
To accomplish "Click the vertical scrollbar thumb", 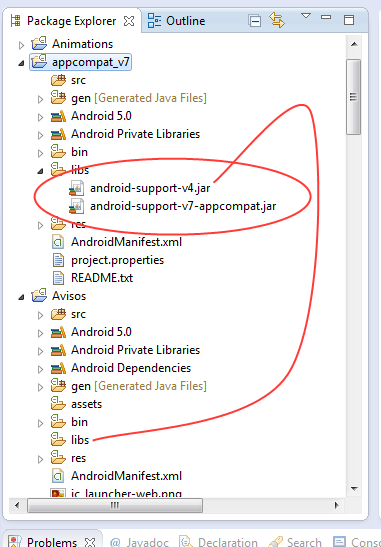I will (x=354, y=97).
